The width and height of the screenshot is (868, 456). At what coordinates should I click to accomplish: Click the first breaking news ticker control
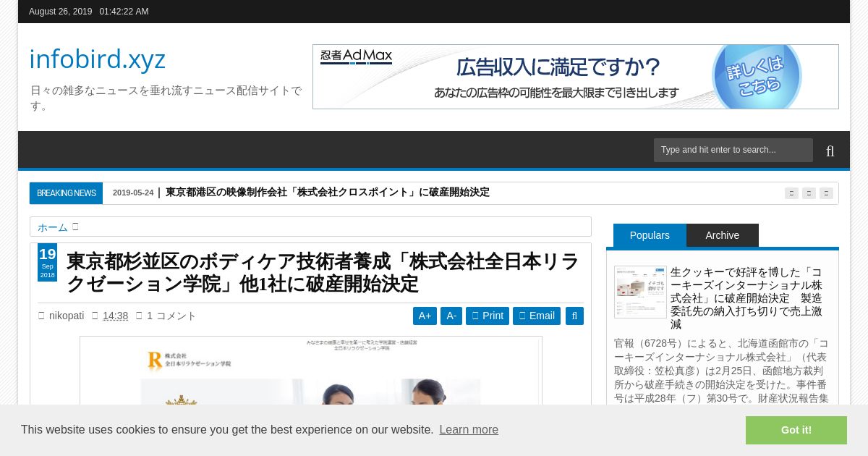(x=791, y=193)
